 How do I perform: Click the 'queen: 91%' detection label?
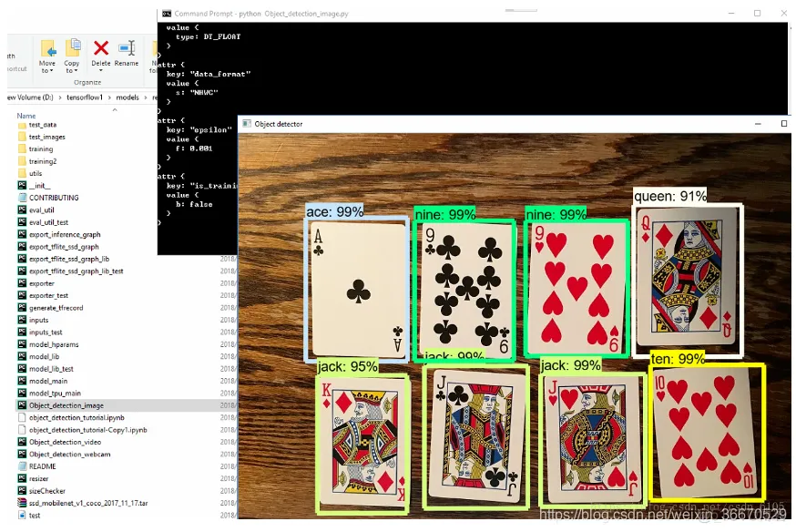pos(670,196)
